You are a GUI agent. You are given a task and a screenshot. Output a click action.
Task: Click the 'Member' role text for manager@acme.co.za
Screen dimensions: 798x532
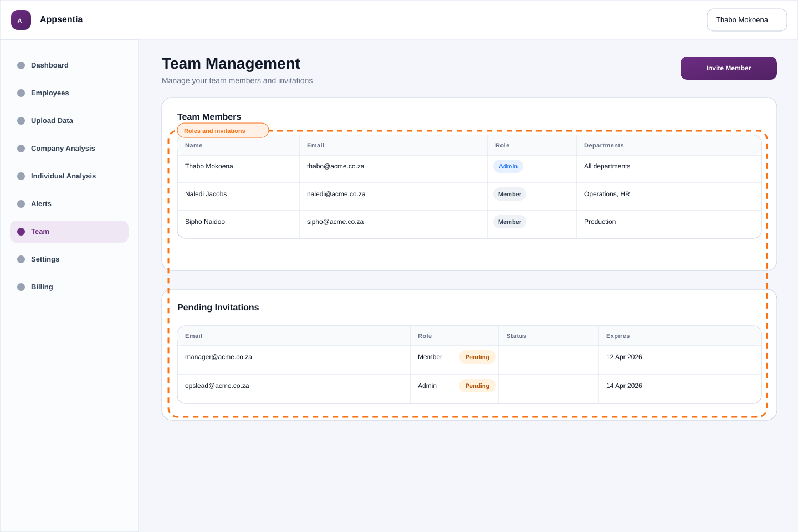[430, 357]
